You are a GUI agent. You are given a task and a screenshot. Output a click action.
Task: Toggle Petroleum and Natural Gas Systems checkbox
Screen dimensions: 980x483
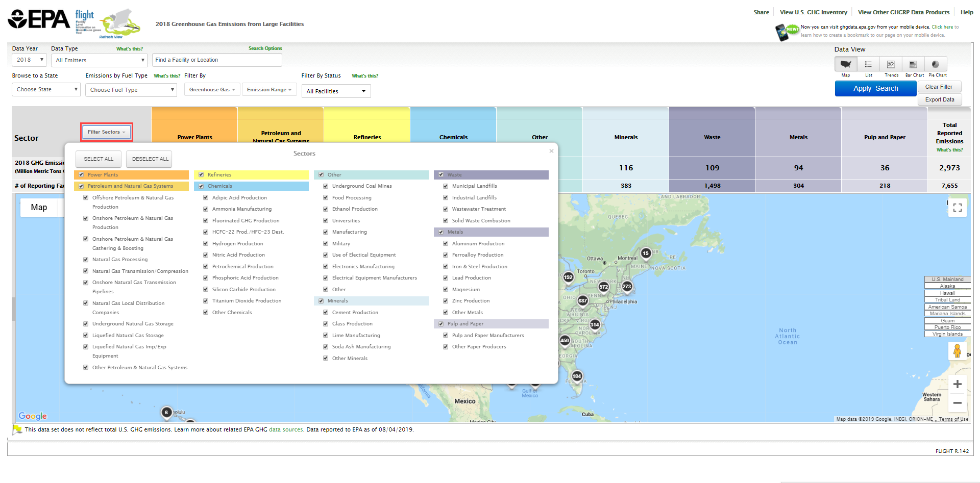coord(81,186)
